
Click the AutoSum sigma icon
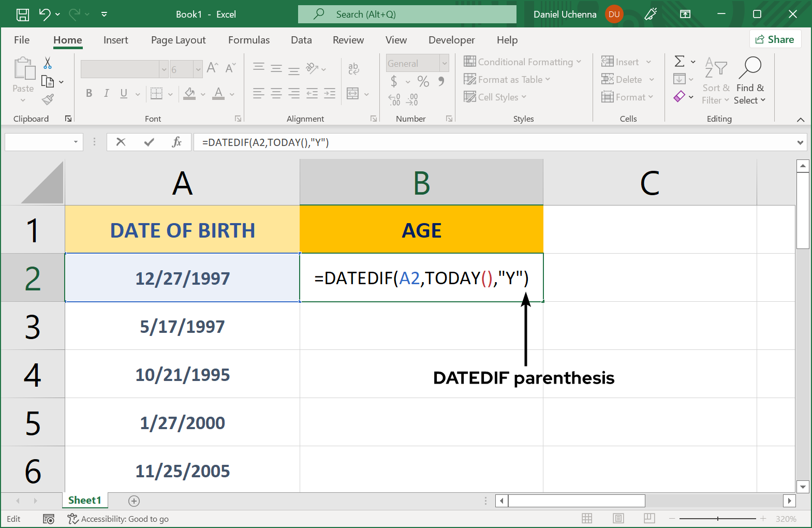[680, 62]
